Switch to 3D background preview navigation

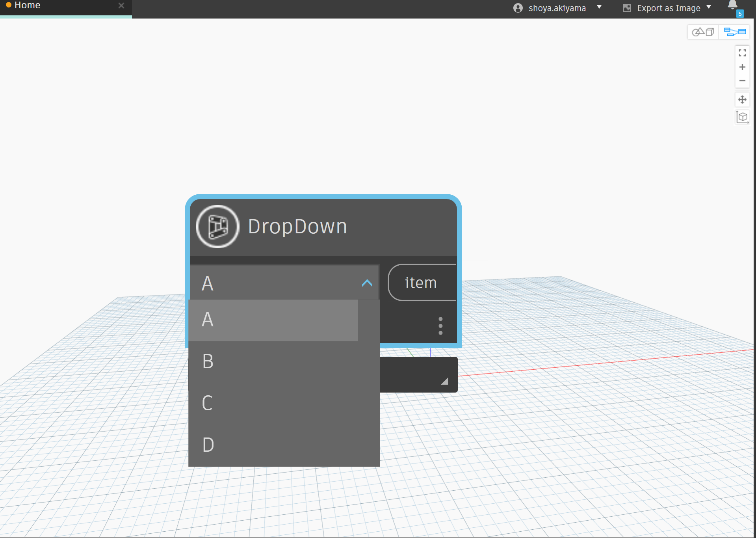click(703, 32)
